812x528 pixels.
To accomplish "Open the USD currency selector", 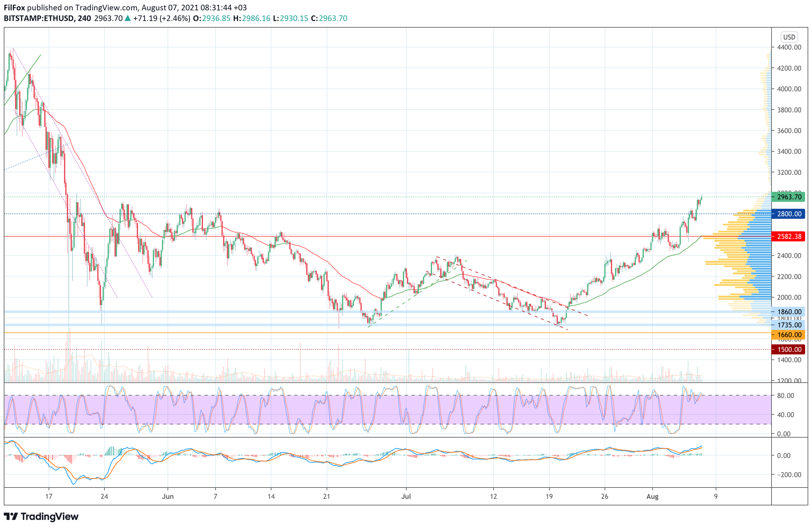I will (789, 37).
